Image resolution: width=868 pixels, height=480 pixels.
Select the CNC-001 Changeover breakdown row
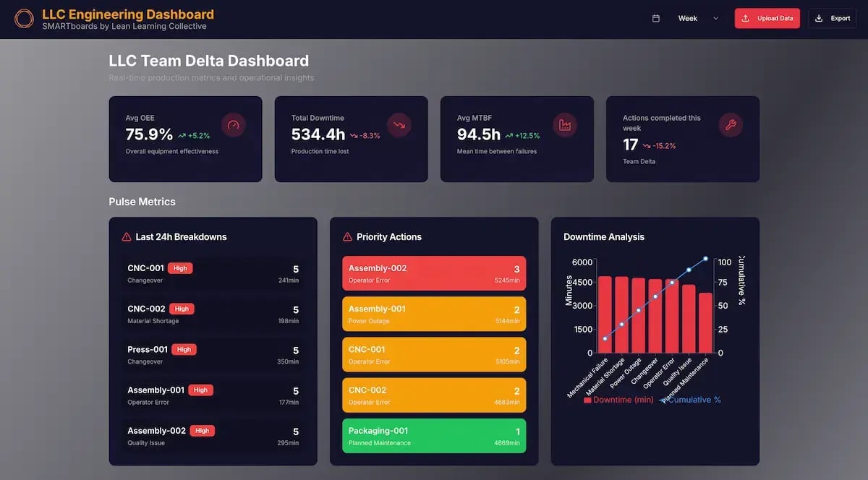[213, 274]
